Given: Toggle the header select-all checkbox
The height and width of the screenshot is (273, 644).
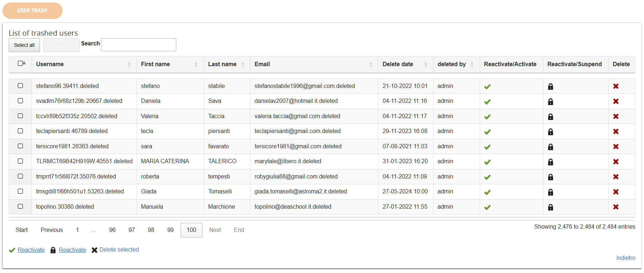Looking at the screenshot, I should (x=20, y=63).
